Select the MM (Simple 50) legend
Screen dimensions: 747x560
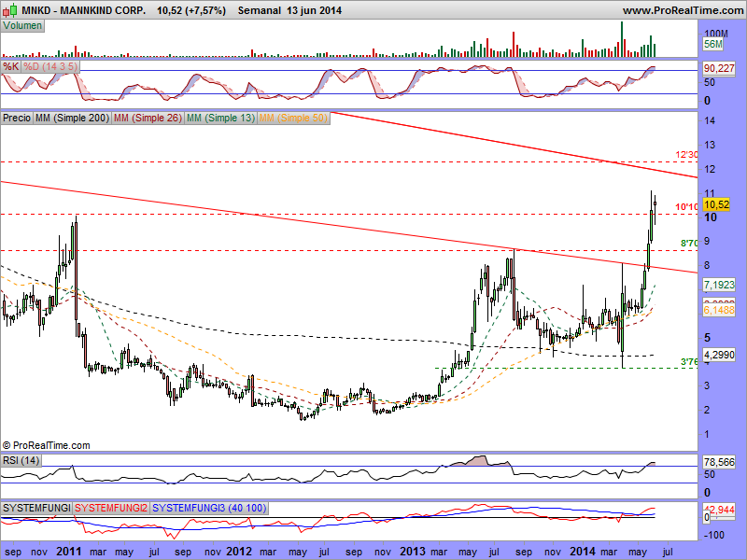[x=293, y=118]
